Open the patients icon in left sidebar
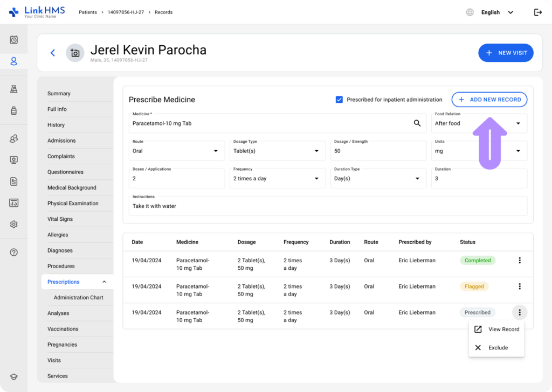Viewport: 552px width, 392px height. (x=14, y=61)
